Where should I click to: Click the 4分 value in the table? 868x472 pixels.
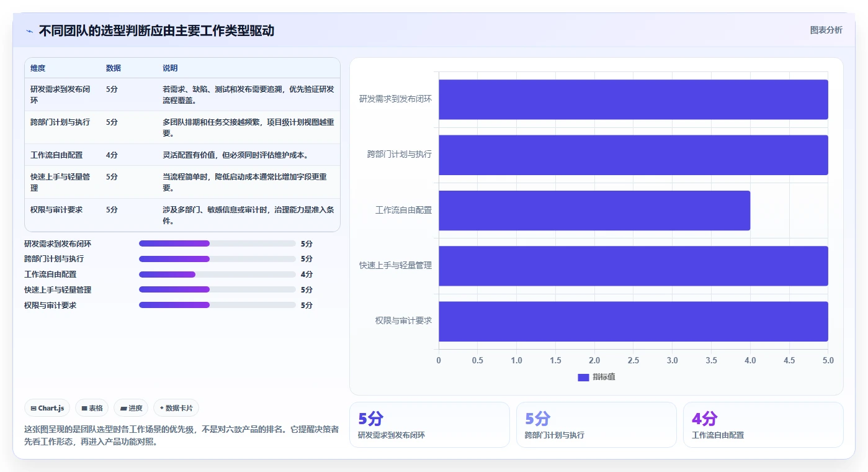[112, 155]
